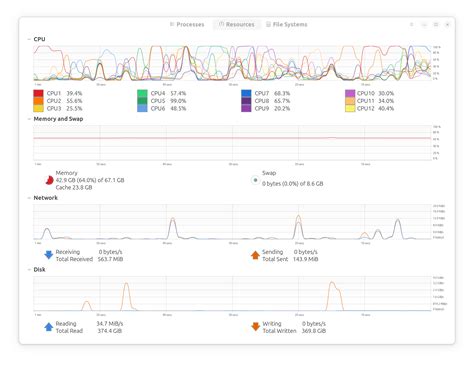Image resolution: width=474 pixels, height=365 pixels.
Task: Collapse the Network section
Action: point(29,198)
